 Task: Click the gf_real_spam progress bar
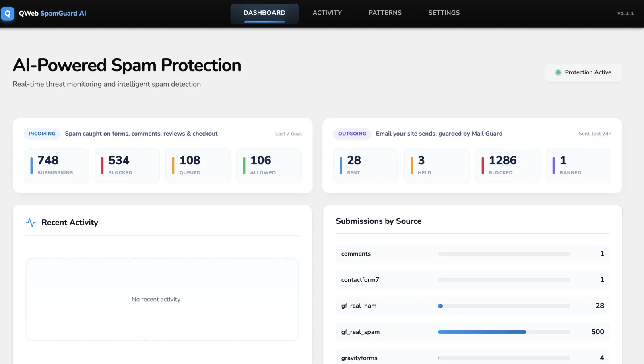pos(504,332)
